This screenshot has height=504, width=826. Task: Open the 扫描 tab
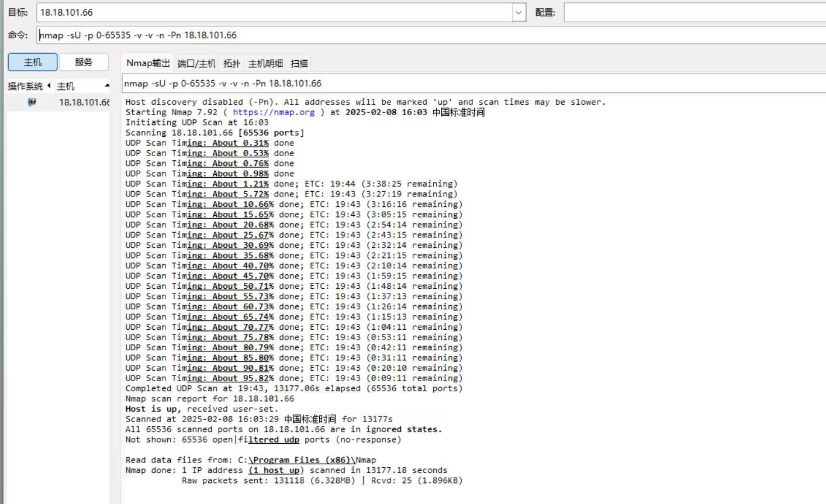pos(299,63)
